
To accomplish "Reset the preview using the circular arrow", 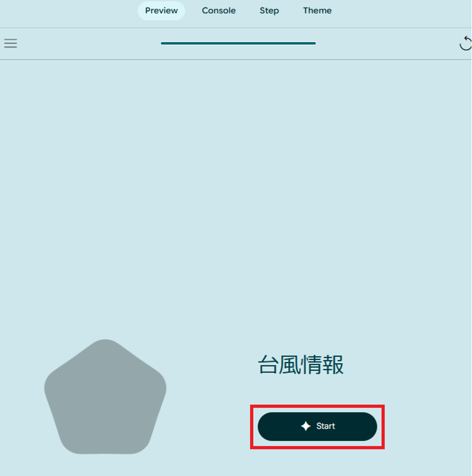I will 465,43.
